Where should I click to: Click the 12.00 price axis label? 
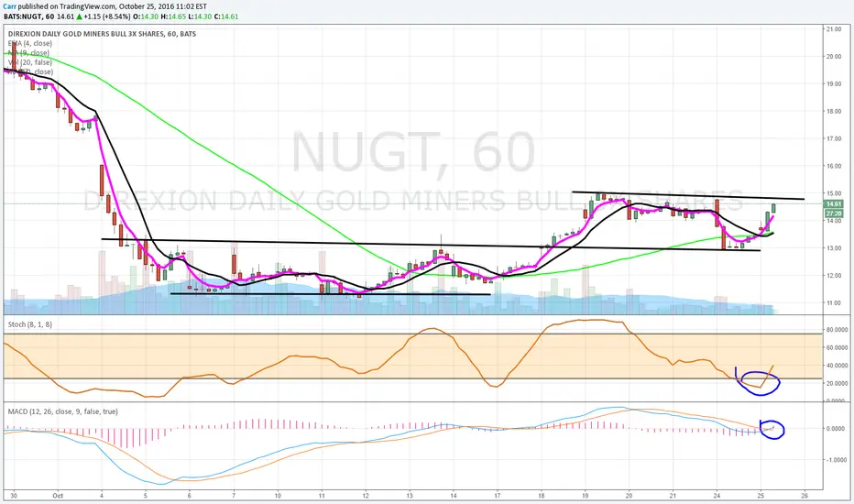pos(834,276)
